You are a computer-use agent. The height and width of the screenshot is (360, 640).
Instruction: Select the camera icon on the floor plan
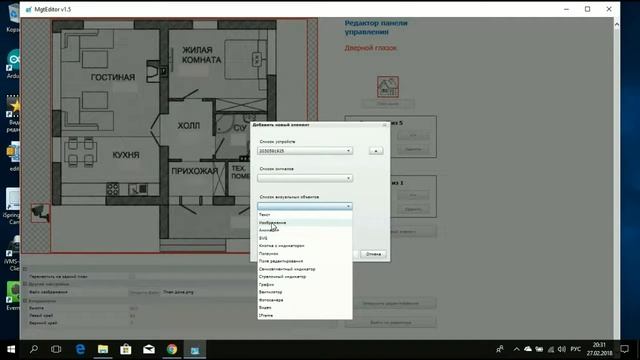(x=40, y=213)
